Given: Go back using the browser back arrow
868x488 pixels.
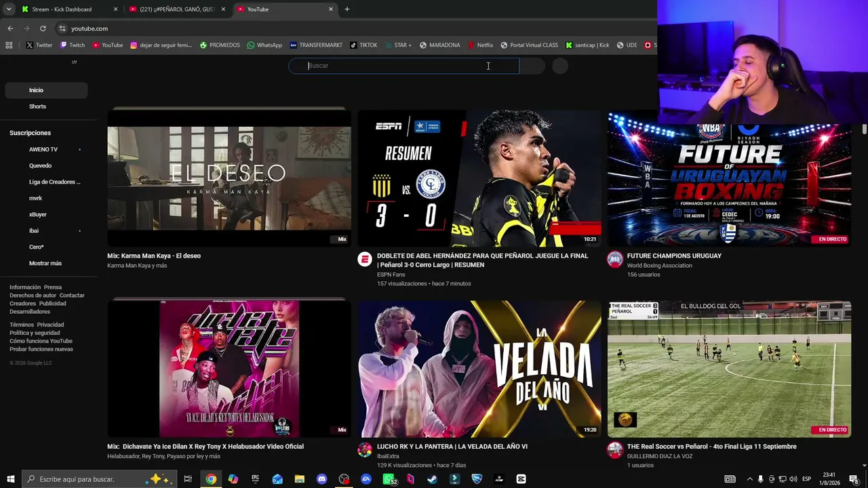Looking at the screenshot, I should tap(10, 28).
